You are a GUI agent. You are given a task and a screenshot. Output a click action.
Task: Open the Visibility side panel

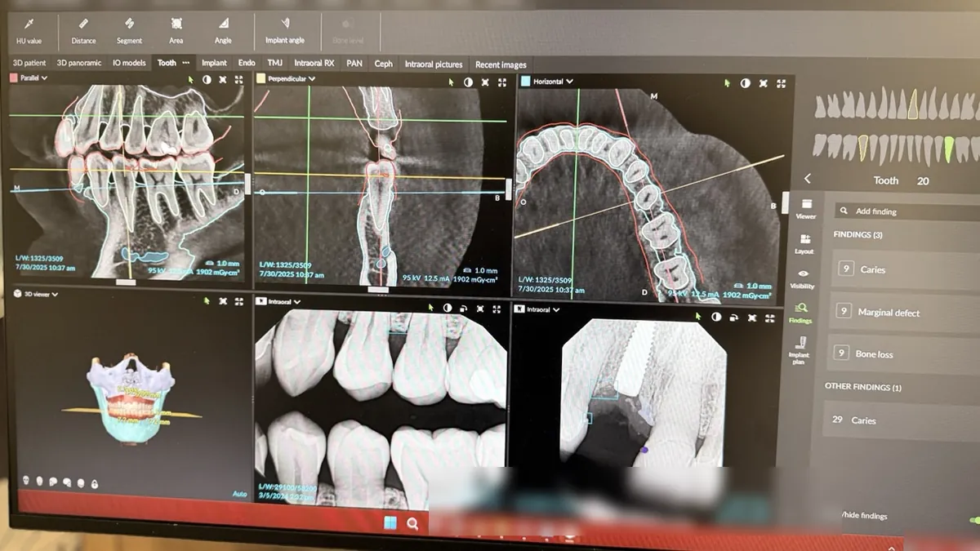803,278
